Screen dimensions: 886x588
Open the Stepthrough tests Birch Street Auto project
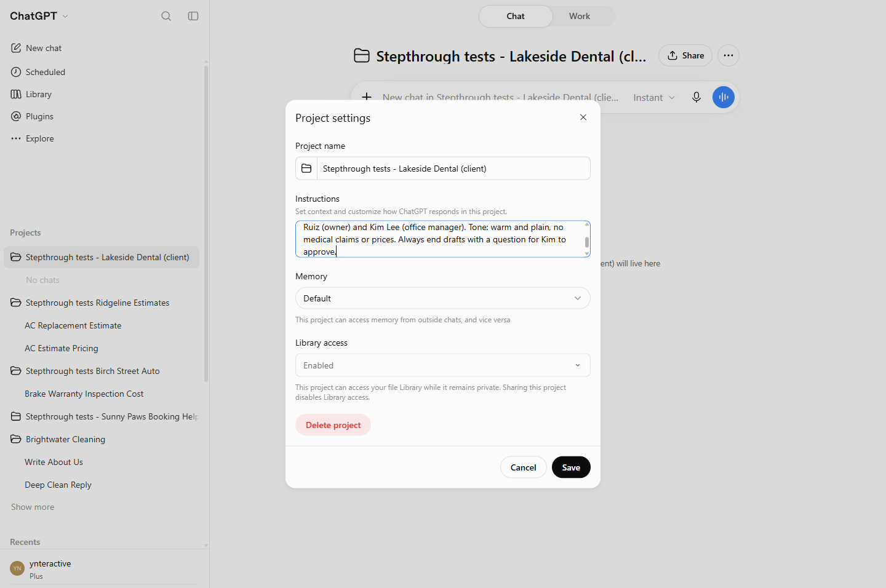(x=102, y=371)
